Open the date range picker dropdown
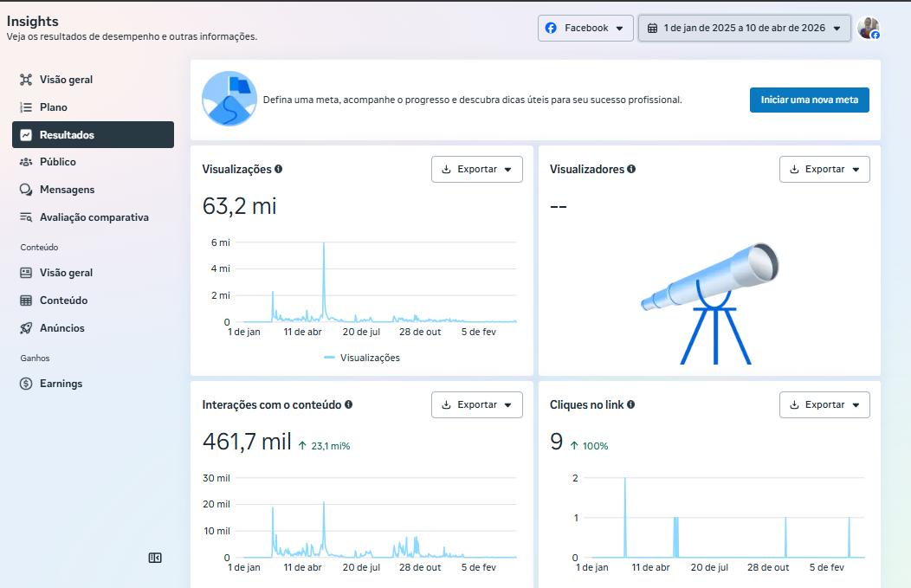Screen dimensions: 911x588 click(743, 29)
